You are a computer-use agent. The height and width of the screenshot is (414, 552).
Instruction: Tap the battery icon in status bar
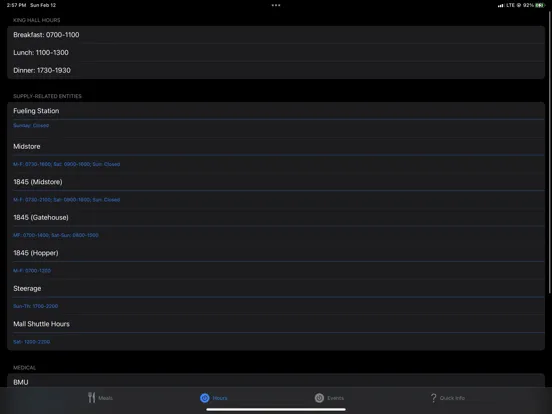(x=540, y=5)
